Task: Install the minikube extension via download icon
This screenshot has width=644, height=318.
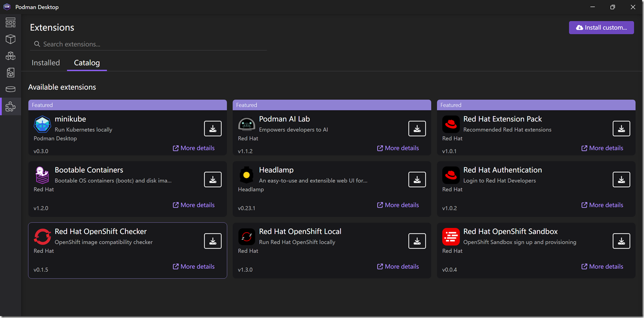Action: click(x=213, y=128)
